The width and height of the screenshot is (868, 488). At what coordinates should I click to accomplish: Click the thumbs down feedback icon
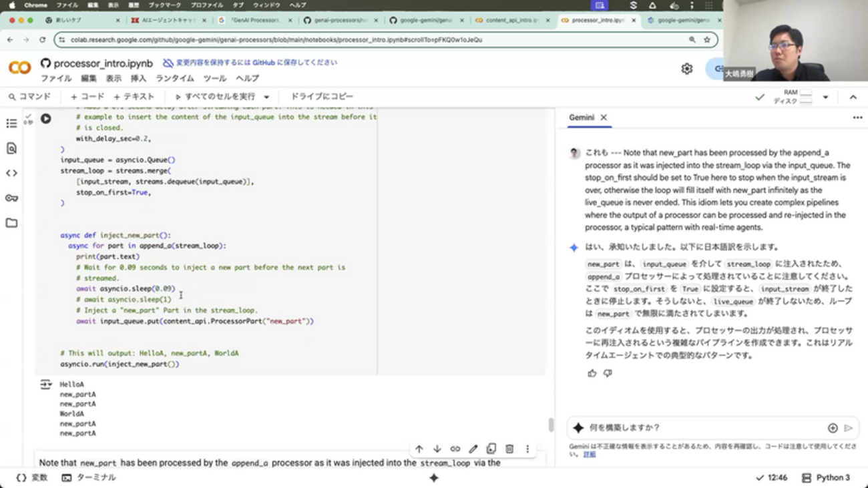pos(608,374)
